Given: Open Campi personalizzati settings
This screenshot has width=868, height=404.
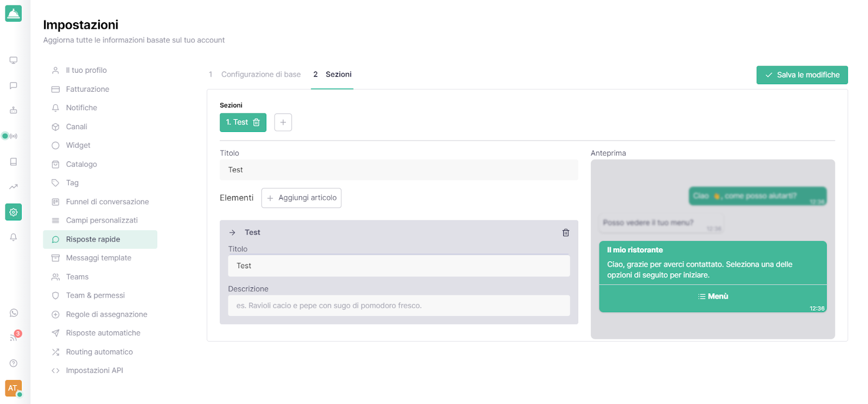Looking at the screenshot, I should coord(102,220).
